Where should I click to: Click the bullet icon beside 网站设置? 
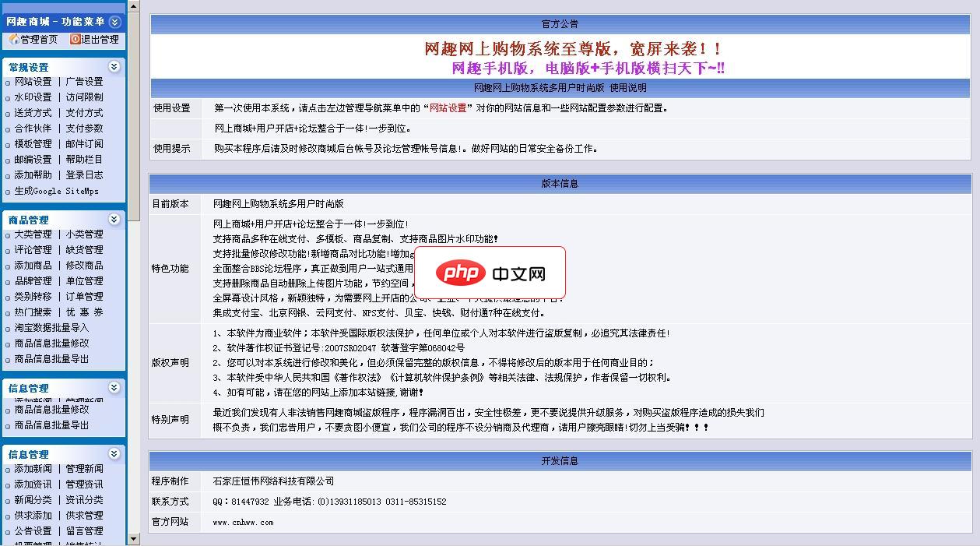click(6, 81)
